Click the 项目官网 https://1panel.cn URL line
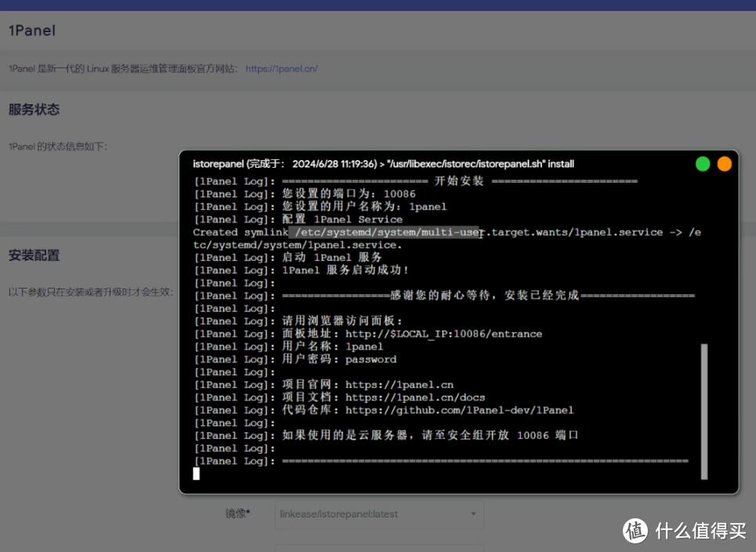This screenshot has width=756, height=552. tap(399, 385)
